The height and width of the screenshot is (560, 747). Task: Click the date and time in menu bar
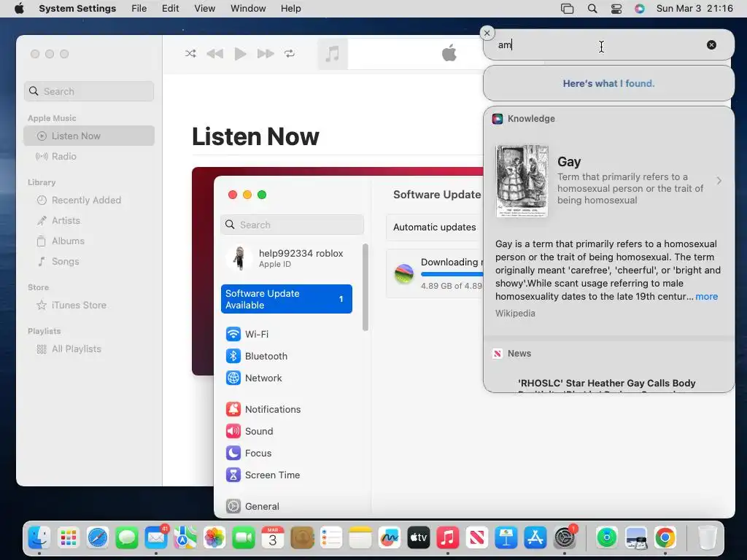coord(694,9)
